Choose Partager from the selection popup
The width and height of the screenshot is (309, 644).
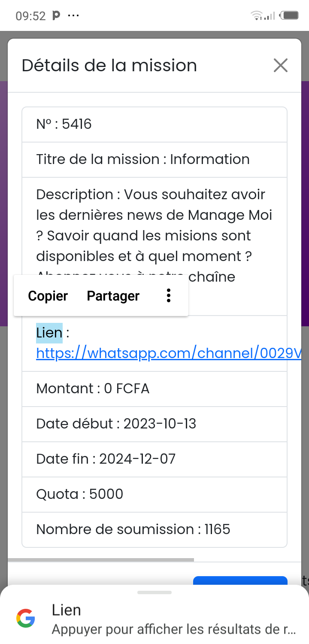[113, 296]
